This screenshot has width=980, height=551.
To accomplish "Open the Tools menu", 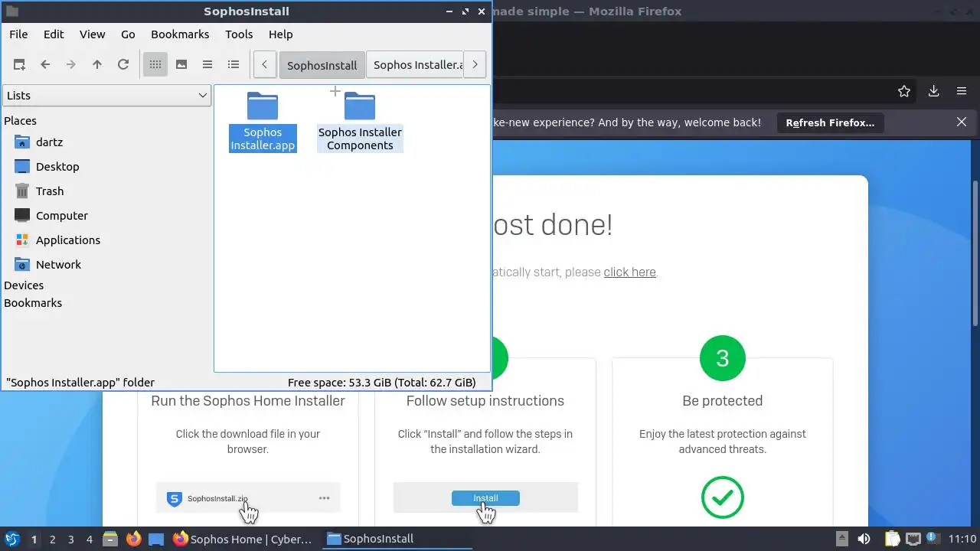I will 239,34.
